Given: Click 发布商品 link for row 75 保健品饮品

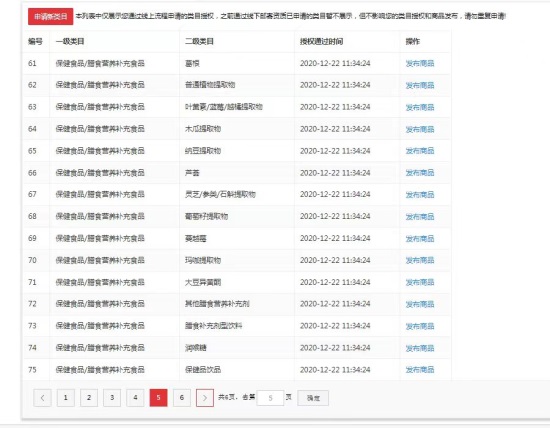Looking at the screenshot, I should click(x=420, y=370).
